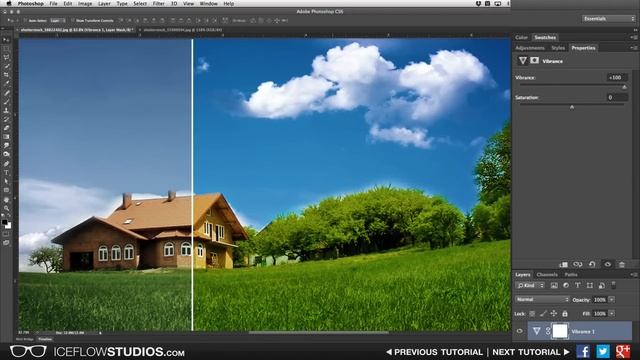Screen dimensions: 640x360
Task: Select the Eyedropper tool
Action: tap(6, 84)
